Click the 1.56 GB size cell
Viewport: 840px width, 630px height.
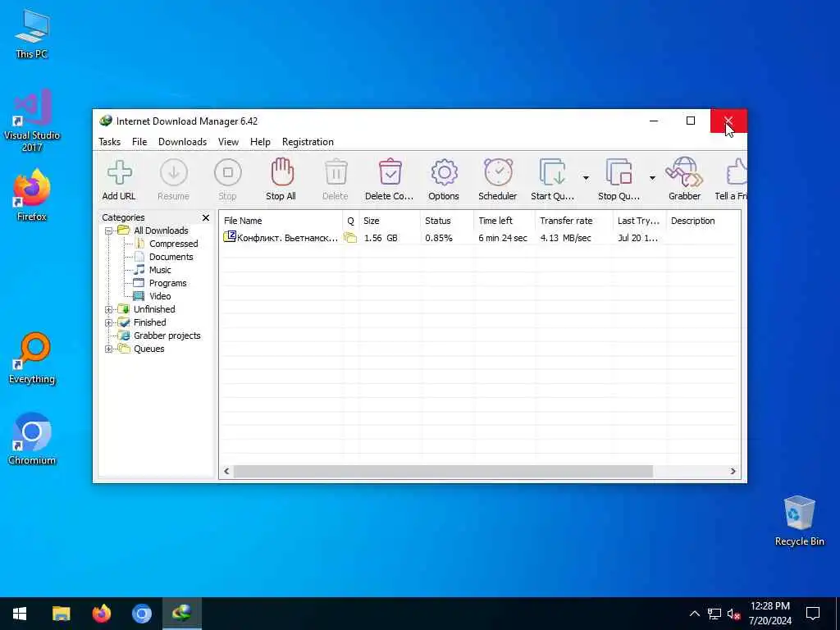tap(381, 238)
